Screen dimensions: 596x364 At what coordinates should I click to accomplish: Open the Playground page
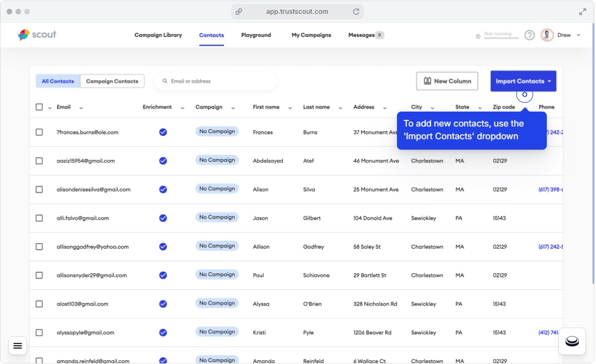click(256, 35)
